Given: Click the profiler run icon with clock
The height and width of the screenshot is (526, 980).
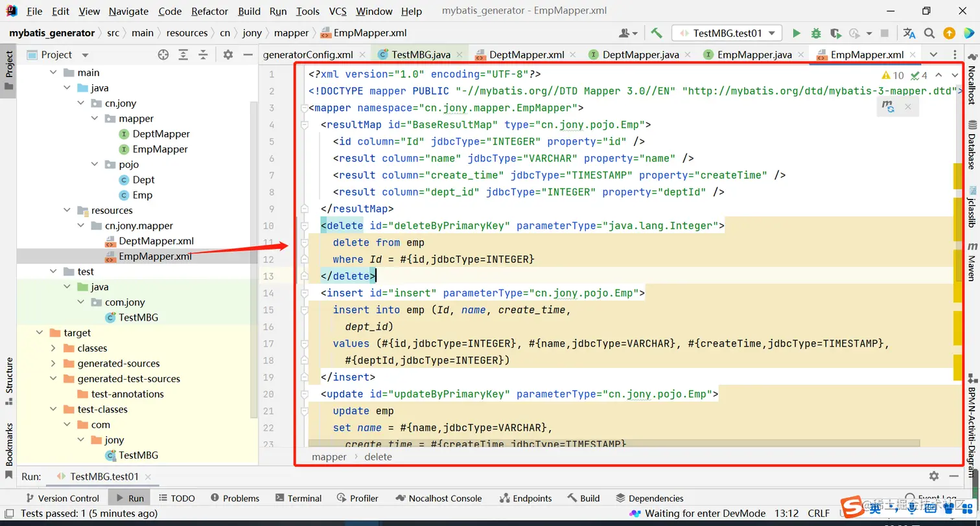Looking at the screenshot, I should [x=854, y=33].
